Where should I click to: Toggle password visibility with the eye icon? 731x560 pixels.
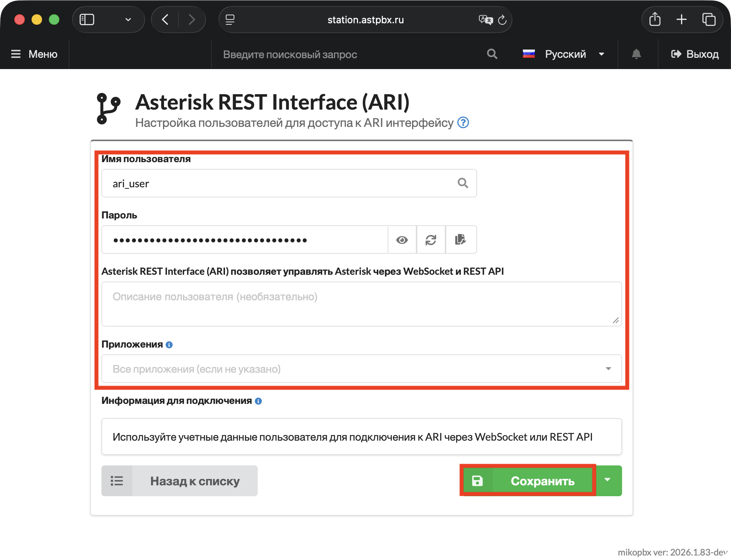point(402,240)
